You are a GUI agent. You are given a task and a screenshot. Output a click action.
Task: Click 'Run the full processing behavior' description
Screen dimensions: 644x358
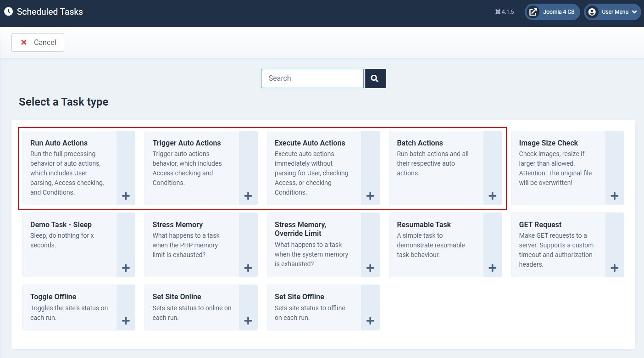67,173
